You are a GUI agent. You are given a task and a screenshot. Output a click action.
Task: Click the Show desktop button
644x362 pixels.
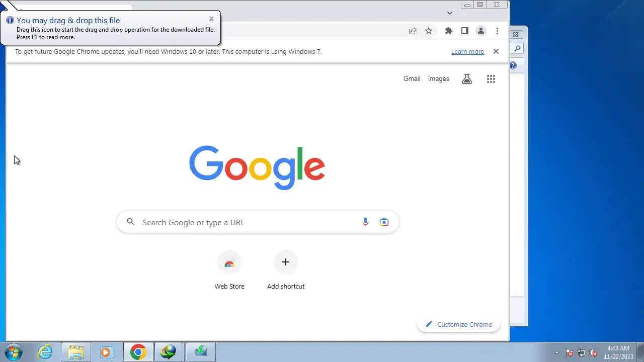[x=640, y=352]
